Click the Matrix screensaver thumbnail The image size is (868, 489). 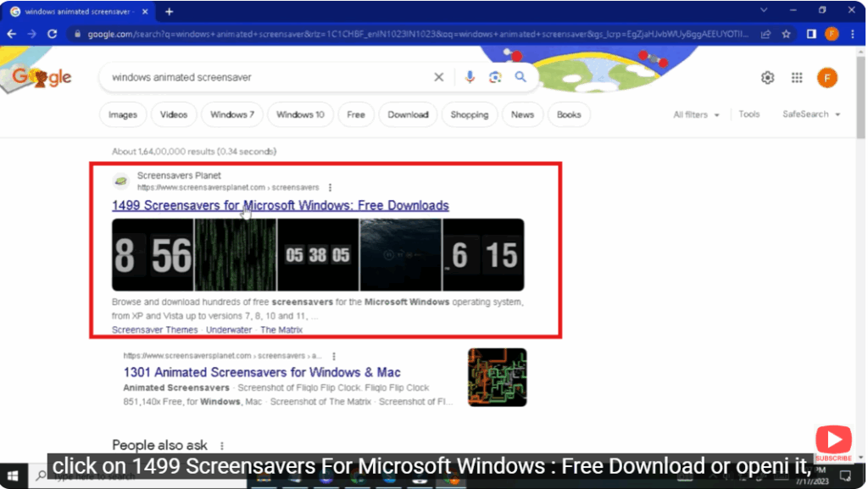point(237,254)
